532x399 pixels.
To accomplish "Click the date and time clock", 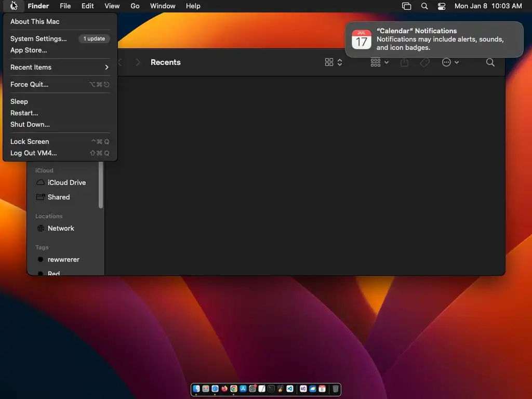I will 488,6.
